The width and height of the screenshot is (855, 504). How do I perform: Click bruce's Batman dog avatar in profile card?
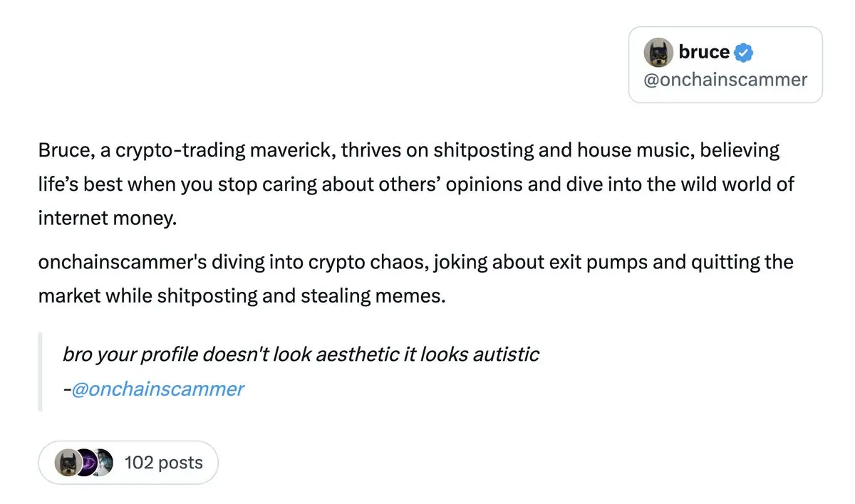point(658,53)
